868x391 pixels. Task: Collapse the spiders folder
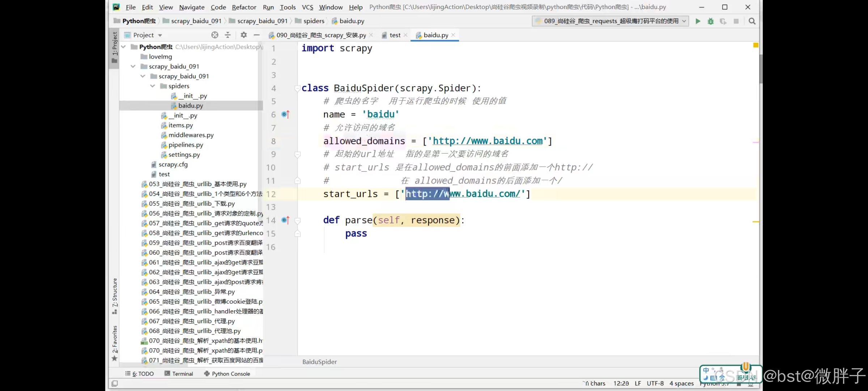153,86
